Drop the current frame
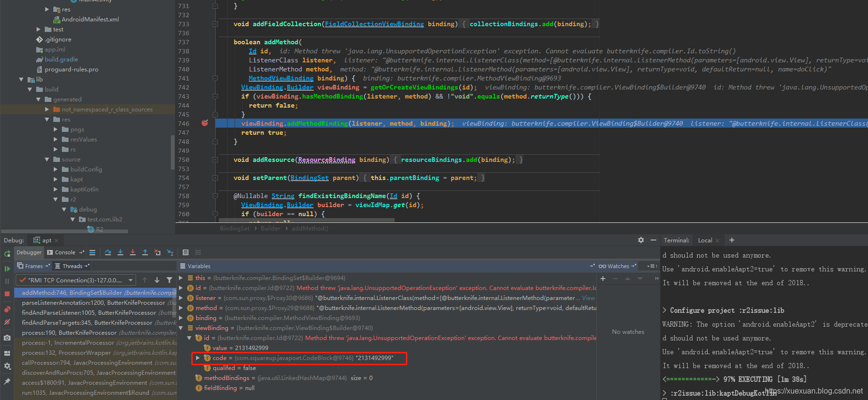 (158, 252)
